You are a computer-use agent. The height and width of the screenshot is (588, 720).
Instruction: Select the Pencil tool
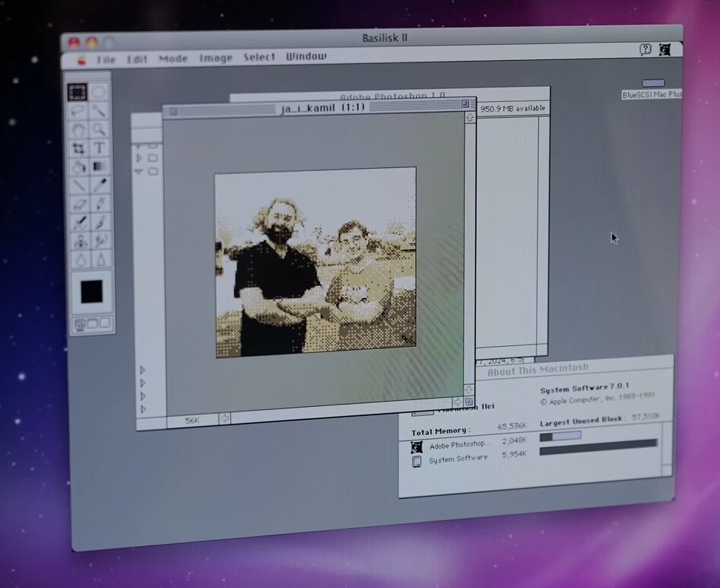pos(100,204)
